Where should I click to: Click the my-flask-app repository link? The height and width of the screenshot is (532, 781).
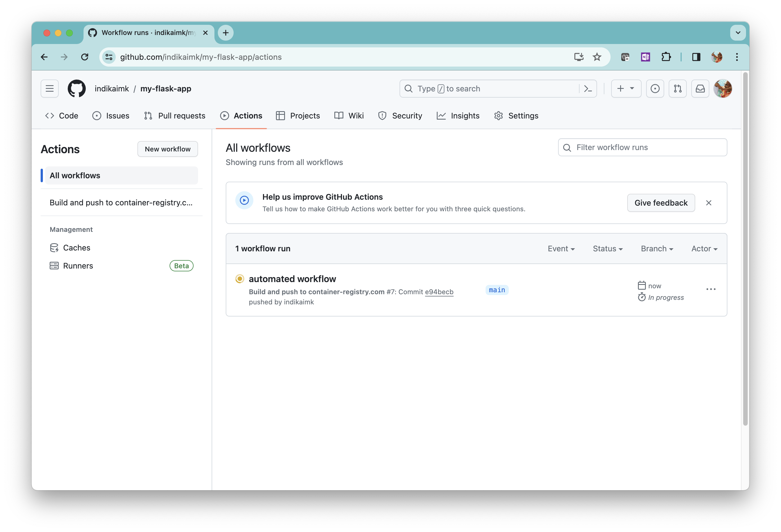pyautogui.click(x=166, y=89)
